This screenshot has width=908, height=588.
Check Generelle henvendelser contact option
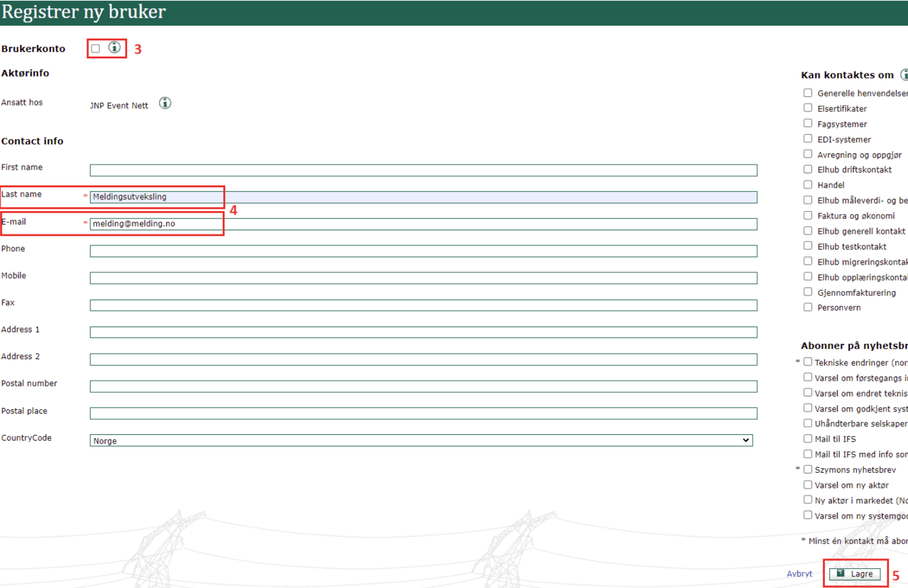tap(808, 93)
